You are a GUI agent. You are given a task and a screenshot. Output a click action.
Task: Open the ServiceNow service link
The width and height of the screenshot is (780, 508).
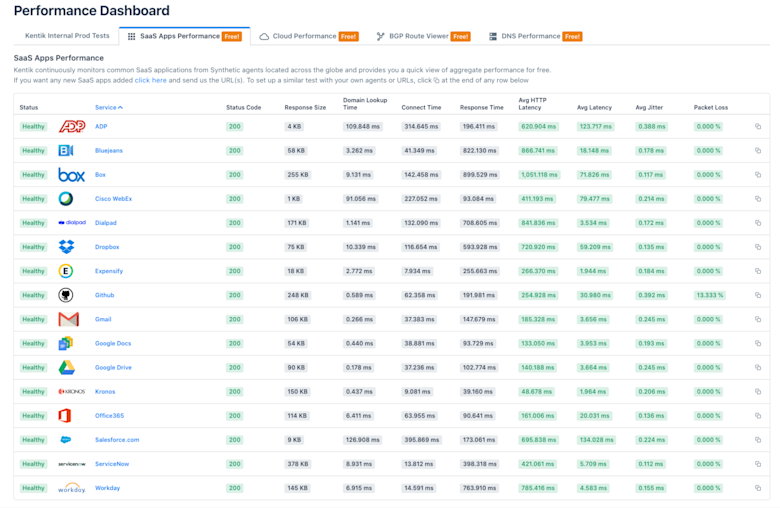pyautogui.click(x=112, y=464)
